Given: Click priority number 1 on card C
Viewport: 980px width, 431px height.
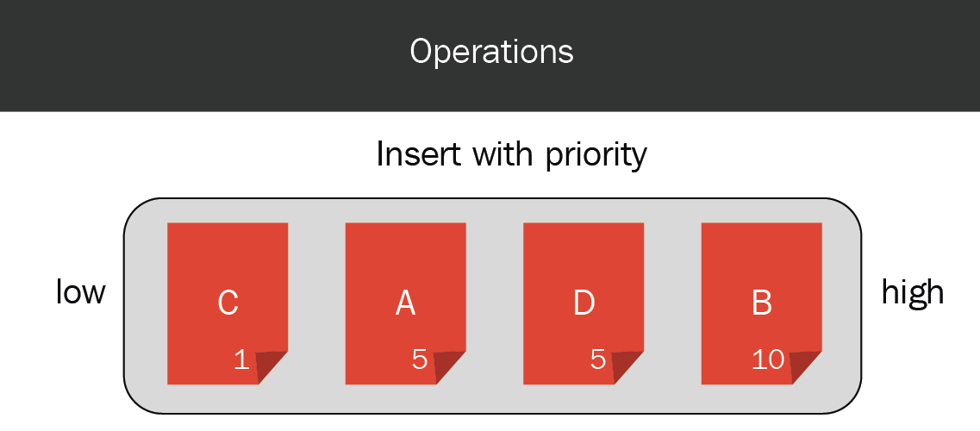Looking at the screenshot, I should point(241,359).
